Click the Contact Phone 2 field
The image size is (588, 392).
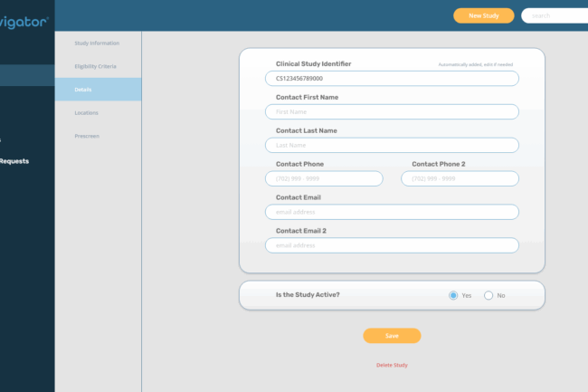pos(460,178)
